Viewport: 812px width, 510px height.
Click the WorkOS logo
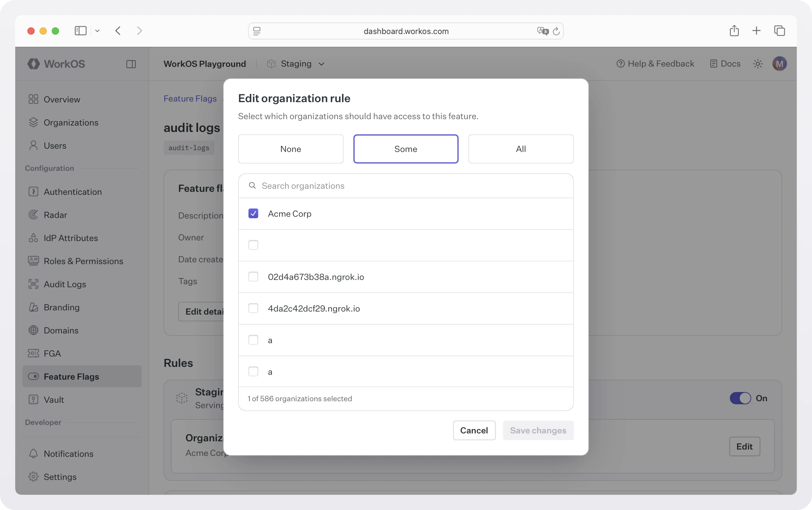[x=56, y=64]
